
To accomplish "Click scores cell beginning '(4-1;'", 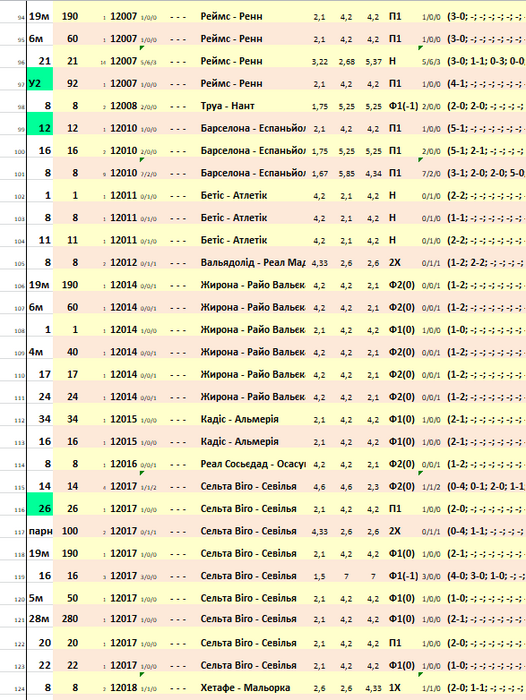I will [486, 83].
